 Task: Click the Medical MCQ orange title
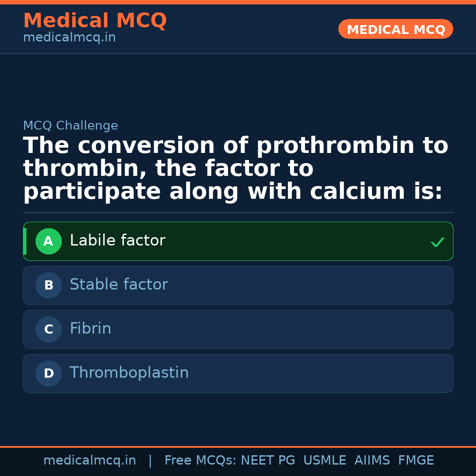95,21
